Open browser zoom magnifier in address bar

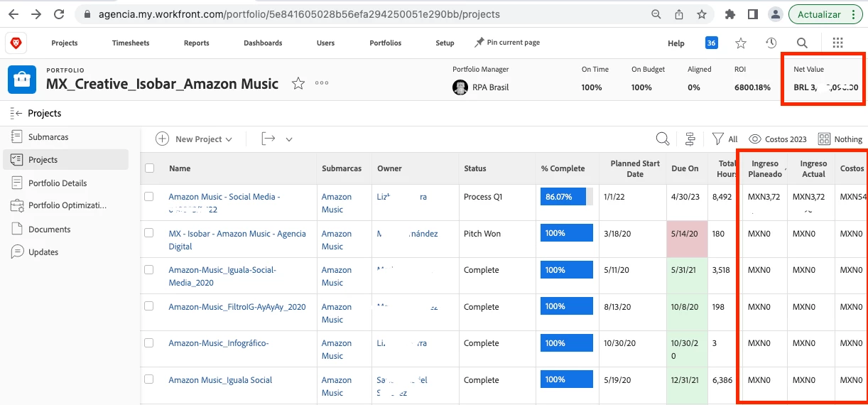click(657, 14)
